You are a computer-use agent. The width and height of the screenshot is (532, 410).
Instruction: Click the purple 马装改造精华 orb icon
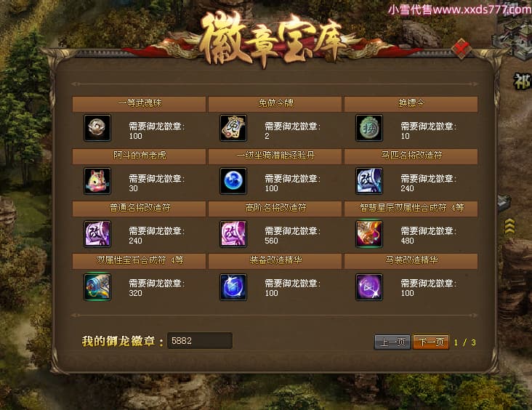click(x=369, y=287)
